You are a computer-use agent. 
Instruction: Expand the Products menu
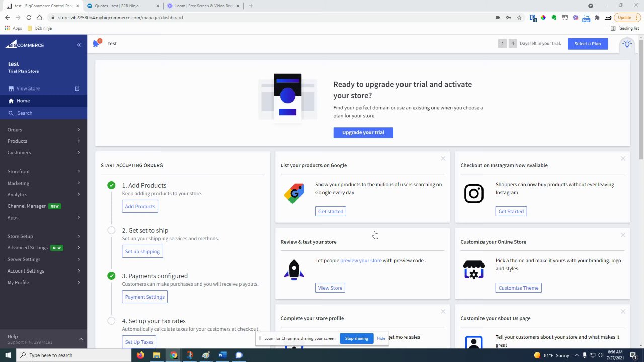43,141
